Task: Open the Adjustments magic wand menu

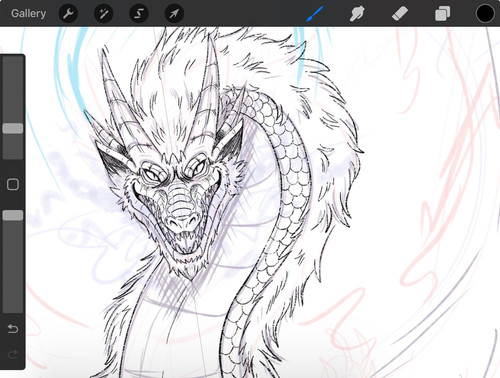Action: click(103, 14)
